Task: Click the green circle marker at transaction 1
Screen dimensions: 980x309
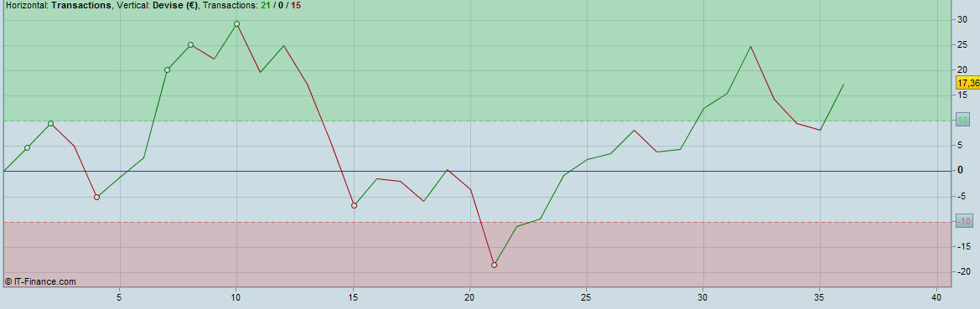Action: pyautogui.click(x=27, y=148)
